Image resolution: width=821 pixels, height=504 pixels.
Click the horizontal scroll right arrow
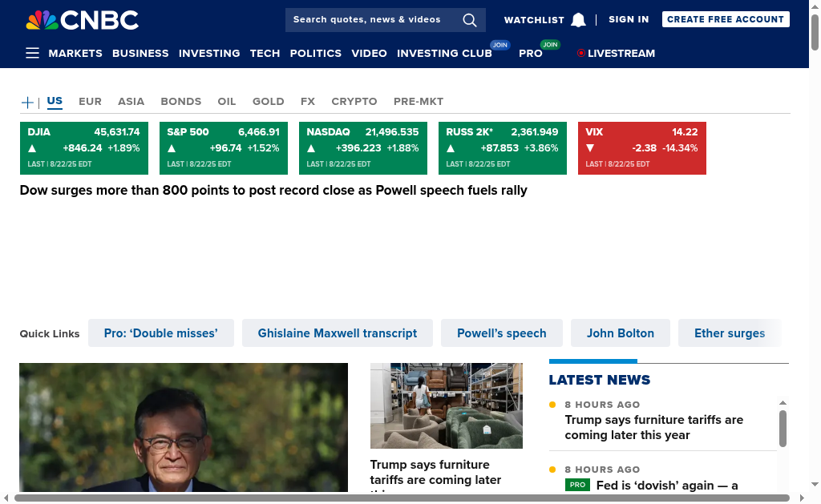point(802,498)
